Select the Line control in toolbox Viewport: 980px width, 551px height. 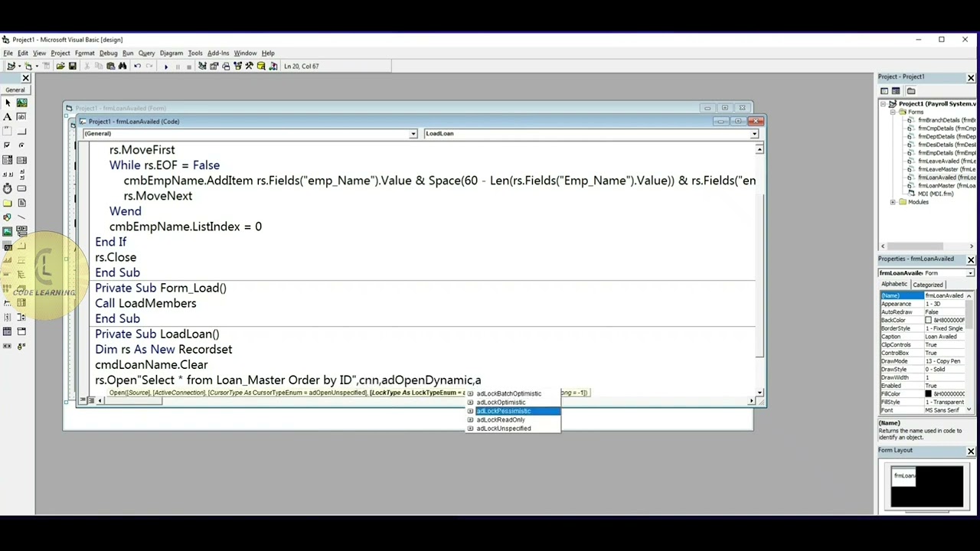pyautogui.click(x=21, y=217)
